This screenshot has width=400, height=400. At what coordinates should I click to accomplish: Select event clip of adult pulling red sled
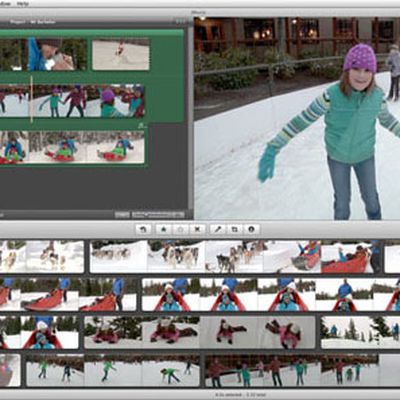pyautogui.click(x=68, y=295)
